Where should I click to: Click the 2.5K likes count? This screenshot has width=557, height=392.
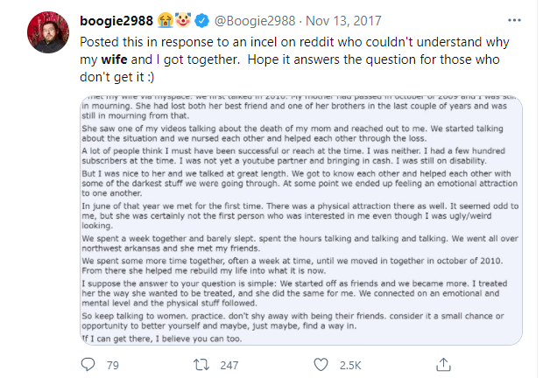pos(352,366)
